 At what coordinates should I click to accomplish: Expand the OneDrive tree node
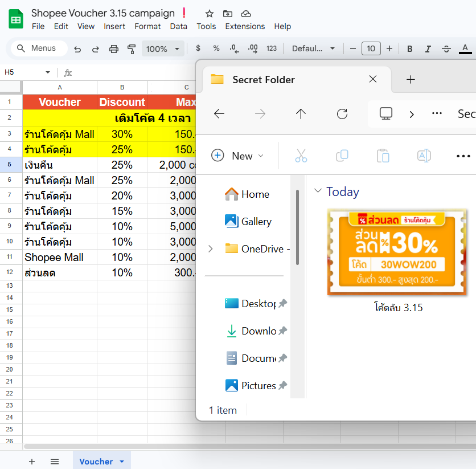point(211,249)
